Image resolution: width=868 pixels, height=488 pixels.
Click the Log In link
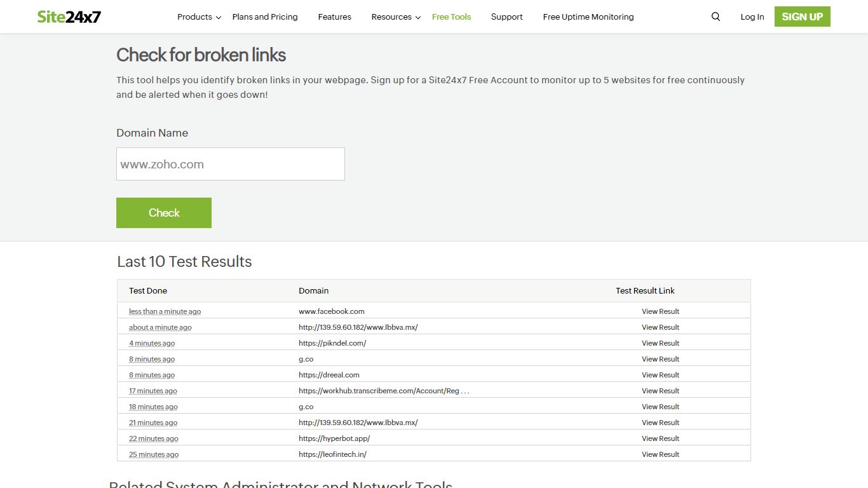752,17
